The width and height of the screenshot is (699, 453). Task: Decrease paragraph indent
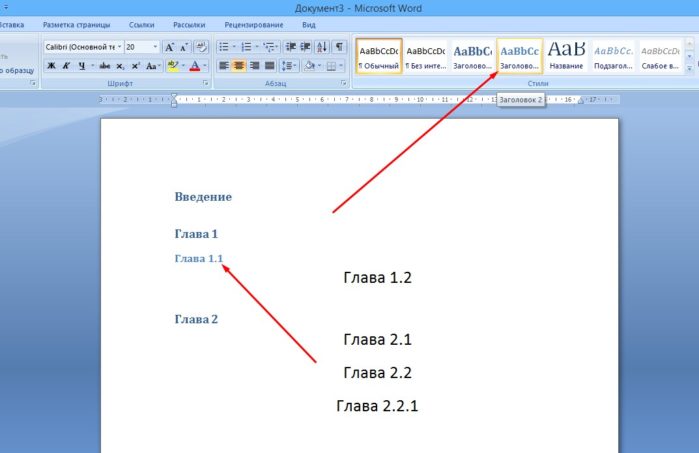pyautogui.click(x=291, y=47)
